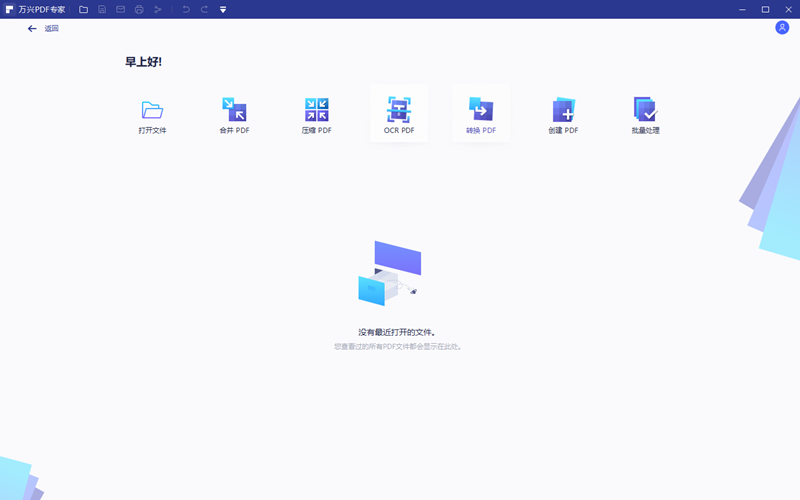This screenshot has height=500, width=800.
Task: Click the empty recent files illustration
Action: click(x=390, y=273)
